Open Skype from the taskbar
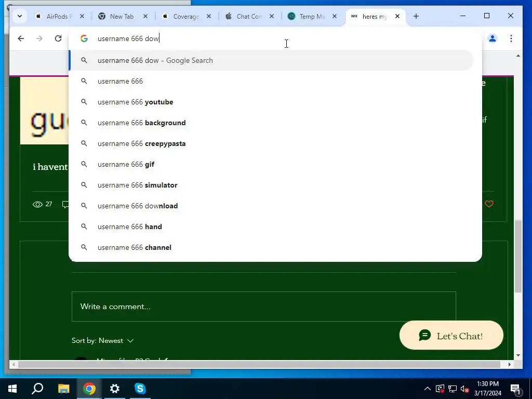Screen dimensions: 532x399 click(x=140, y=389)
